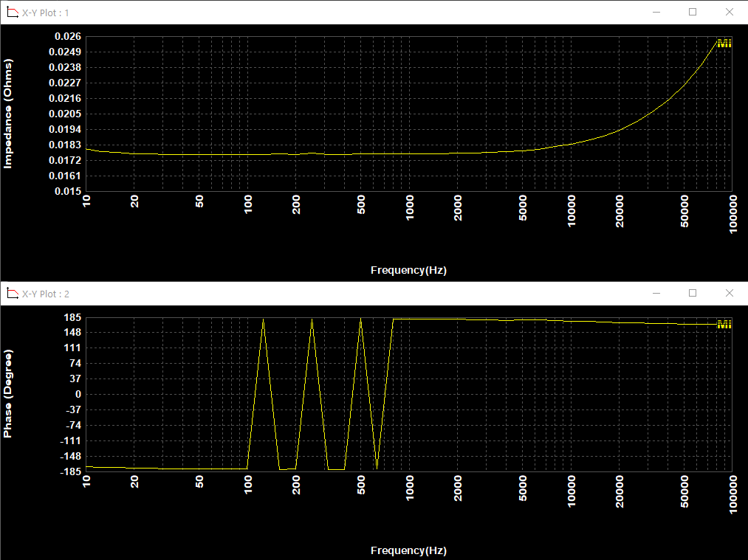Image resolution: width=748 pixels, height=560 pixels.
Task: Click the 200 frequency tick in Plot 2
Action: click(296, 485)
